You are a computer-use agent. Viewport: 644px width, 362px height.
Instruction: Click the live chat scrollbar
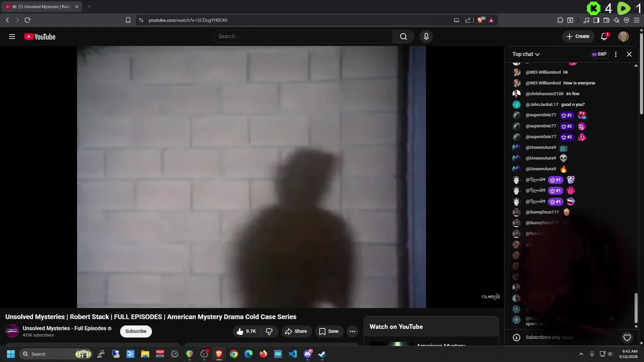636,308
